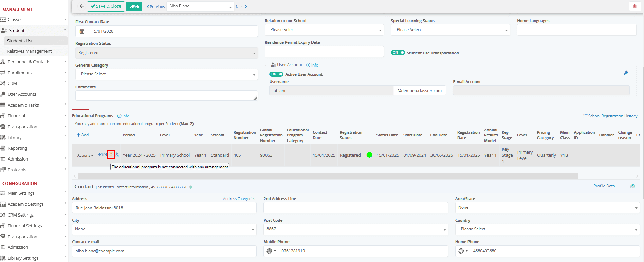The height and width of the screenshot is (262, 644).
Task: Click the red trash delete icon
Action: [x=635, y=6]
